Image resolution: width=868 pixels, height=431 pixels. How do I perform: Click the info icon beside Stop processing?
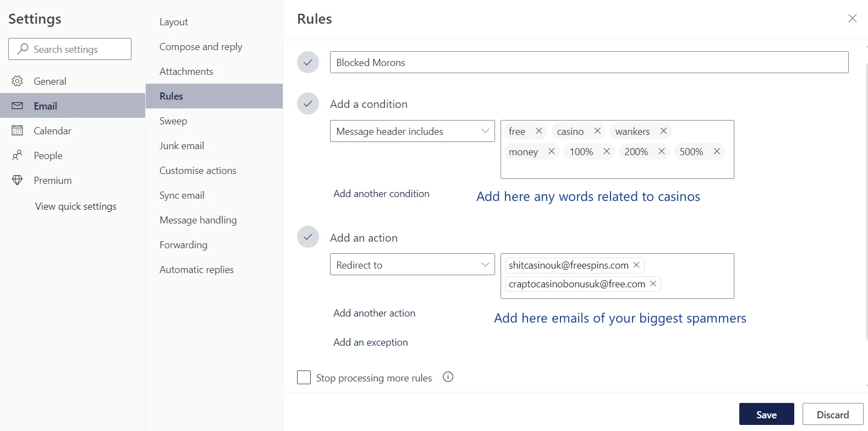point(448,377)
